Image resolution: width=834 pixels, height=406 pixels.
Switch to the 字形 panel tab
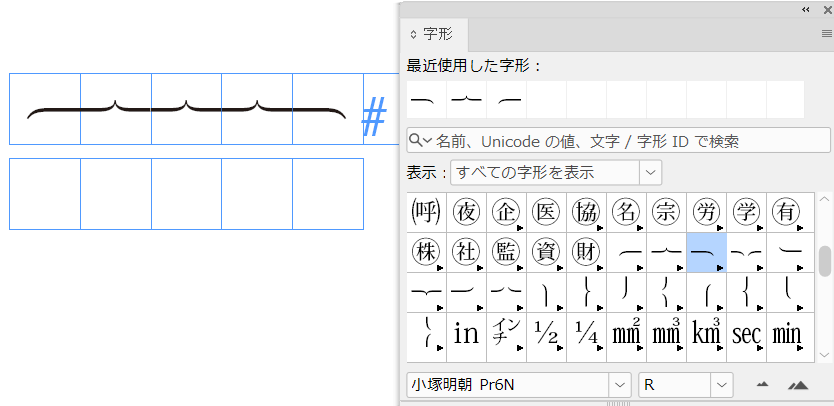[x=438, y=34]
